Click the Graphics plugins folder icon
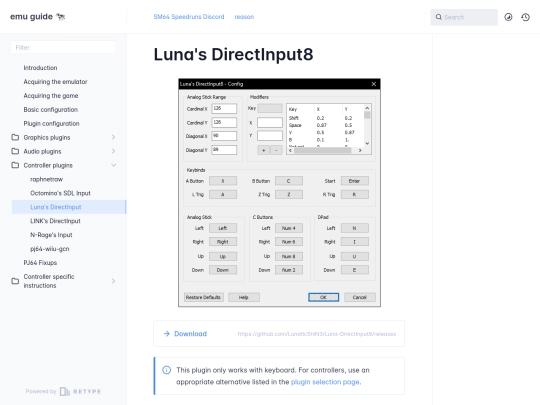This screenshot has height=405, width=540. pos(15,137)
